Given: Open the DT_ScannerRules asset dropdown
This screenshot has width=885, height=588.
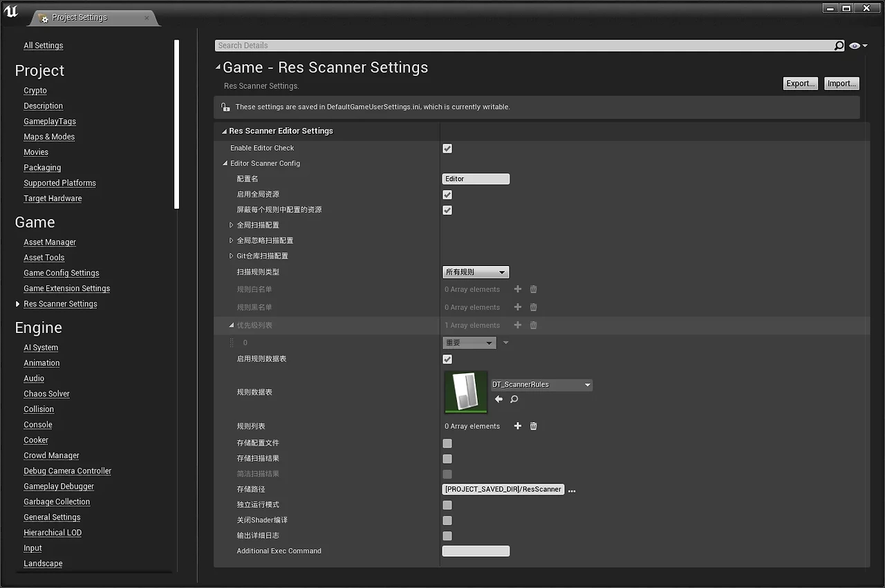Looking at the screenshot, I should (542, 385).
